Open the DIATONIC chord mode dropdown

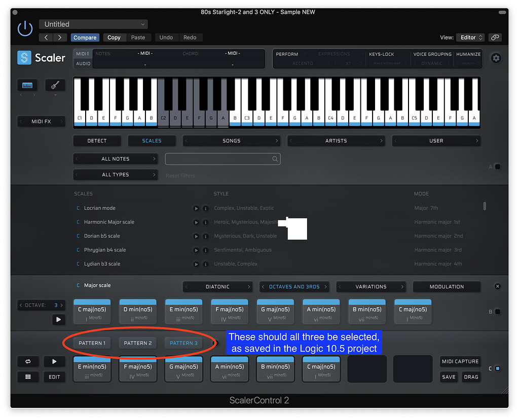point(217,286)
